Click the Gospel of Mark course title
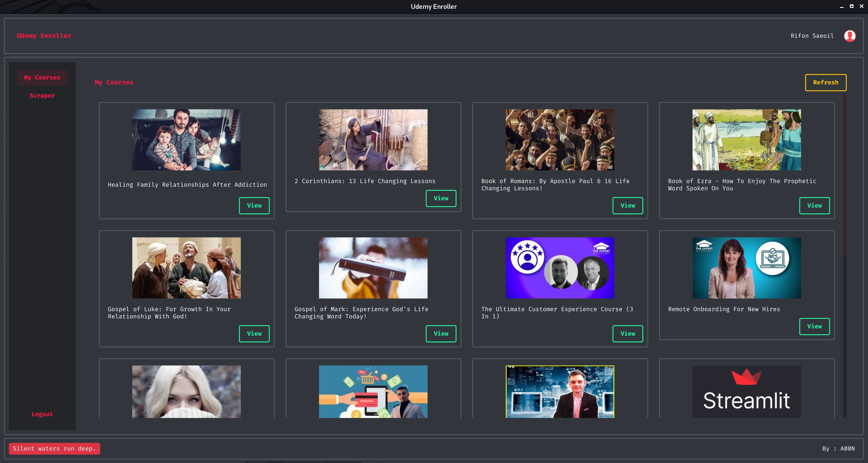868x463 pixels. 361,313
